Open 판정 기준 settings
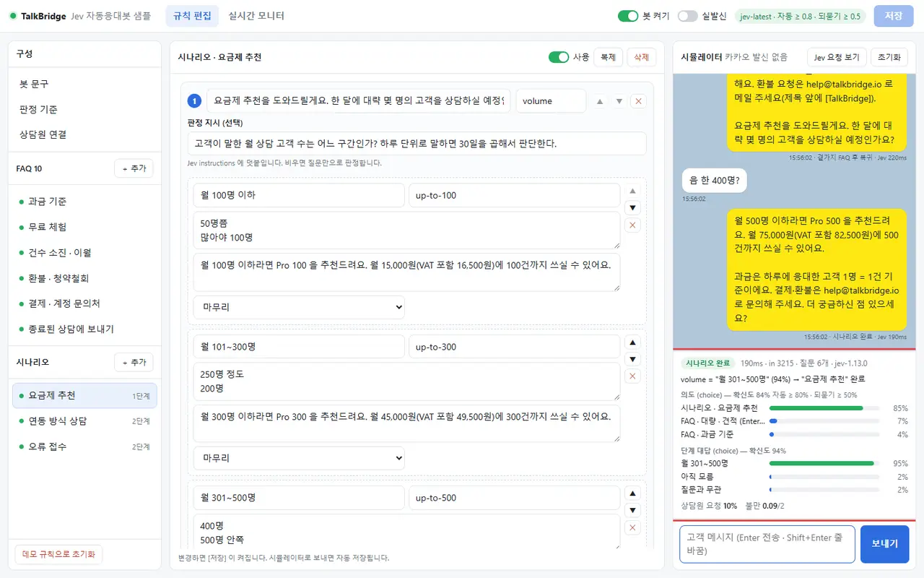The height and width of the screenshot is (578, 924). [84, 109]
